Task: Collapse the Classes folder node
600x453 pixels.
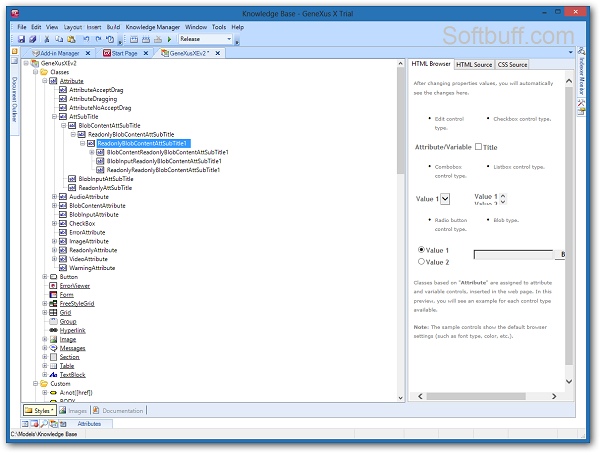Action: (35, 72)
